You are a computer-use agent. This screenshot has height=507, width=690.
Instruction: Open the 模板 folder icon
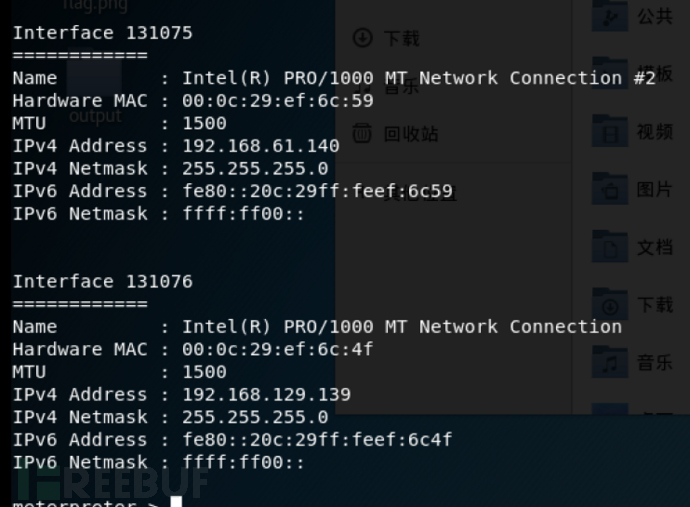(x=609, y=73)
